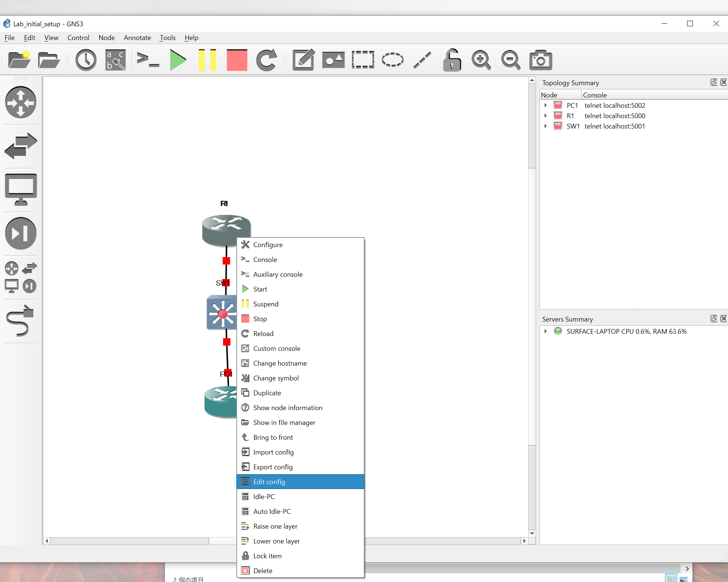
Task: Choose Suspend in the context menu
Action: (x=300, y=304)
